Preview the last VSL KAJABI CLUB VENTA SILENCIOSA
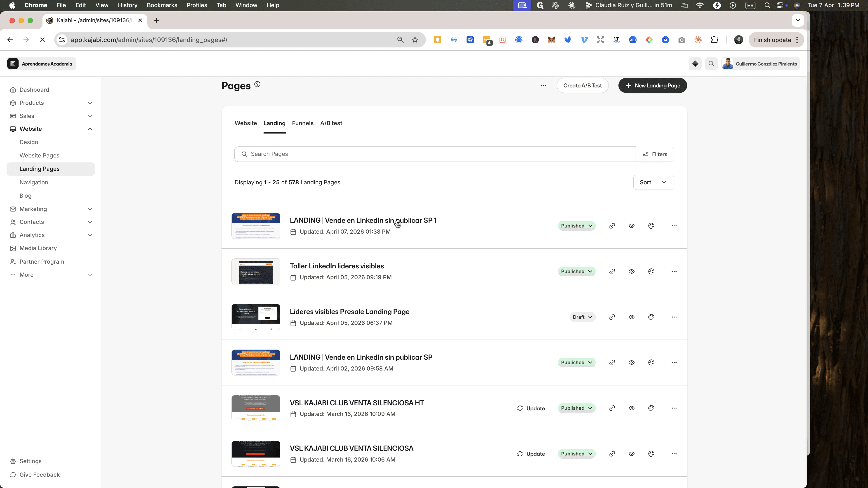Viewport: 868px width, 488px height. [632, 454]
